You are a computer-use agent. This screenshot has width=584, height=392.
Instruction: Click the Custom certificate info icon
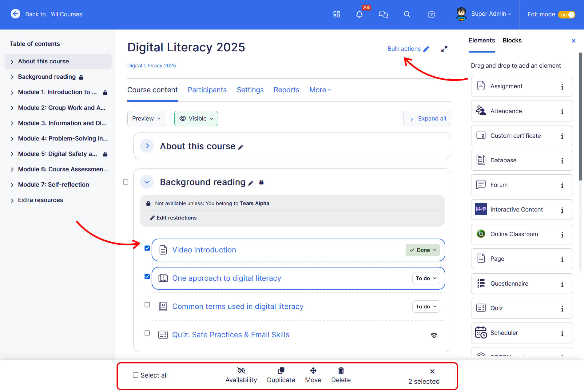562,136
